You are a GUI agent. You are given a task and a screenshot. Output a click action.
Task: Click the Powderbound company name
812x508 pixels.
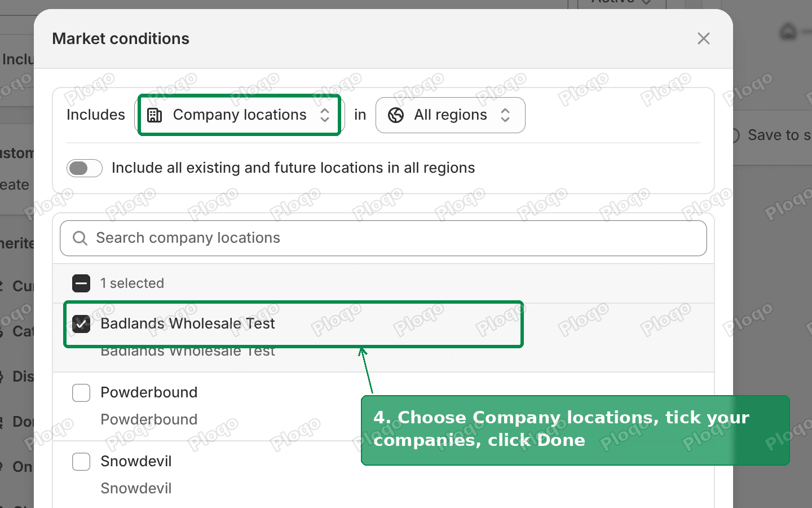[149, 392]
